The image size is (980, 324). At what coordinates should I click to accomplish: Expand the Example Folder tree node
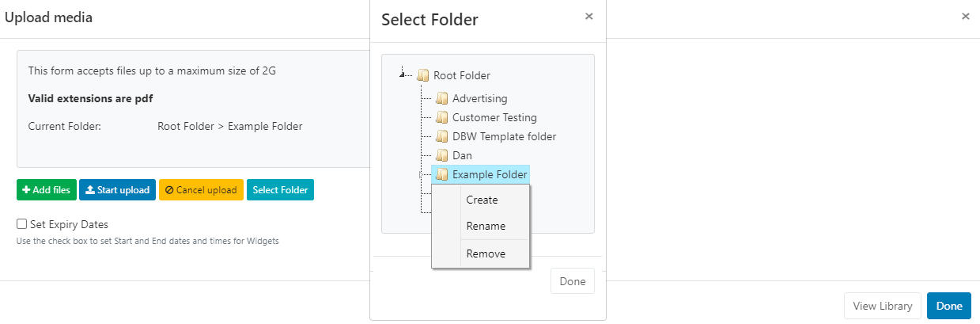[422, 174]
